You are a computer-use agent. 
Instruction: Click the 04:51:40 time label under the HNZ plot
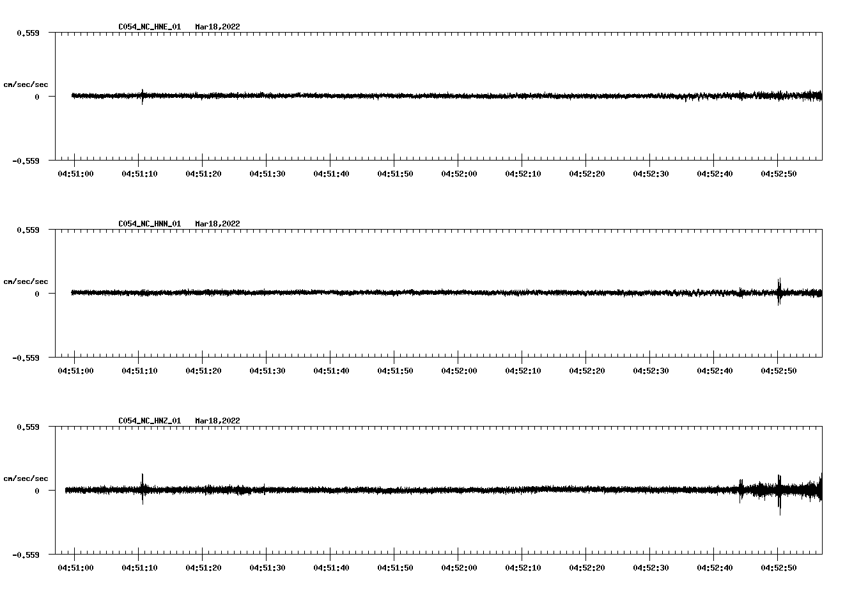coord(331,568)
